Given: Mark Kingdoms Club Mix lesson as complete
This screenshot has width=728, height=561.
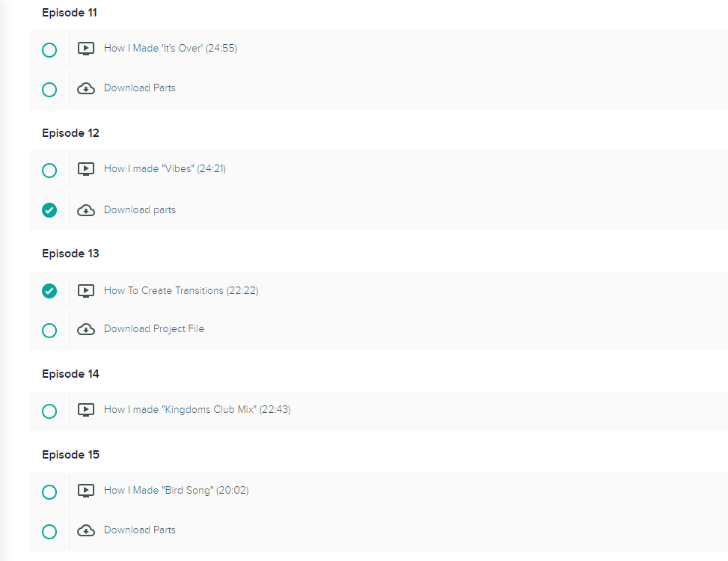Looking at the screenshot, I should (49, 411).
